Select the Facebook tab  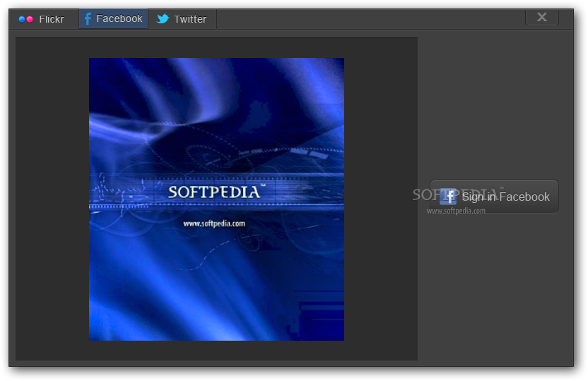coord(113,19)
